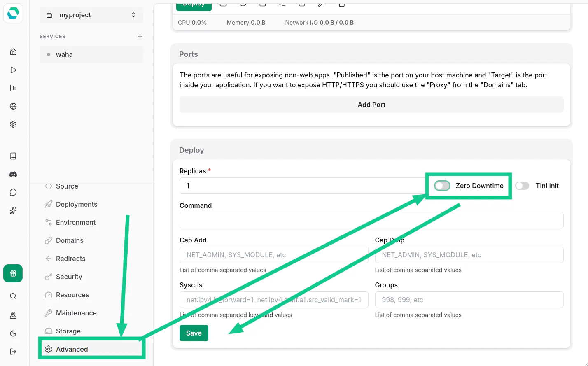Enable the Zero Downtime toggle
588x366 pixels.
[442, 186]
